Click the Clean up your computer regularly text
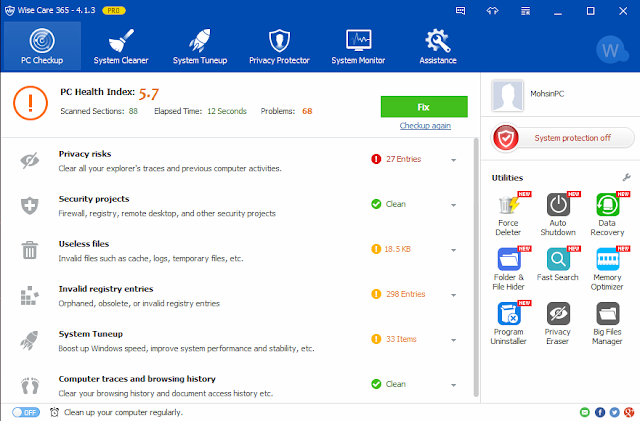640x421 pixels. click(x=123, y=412)
